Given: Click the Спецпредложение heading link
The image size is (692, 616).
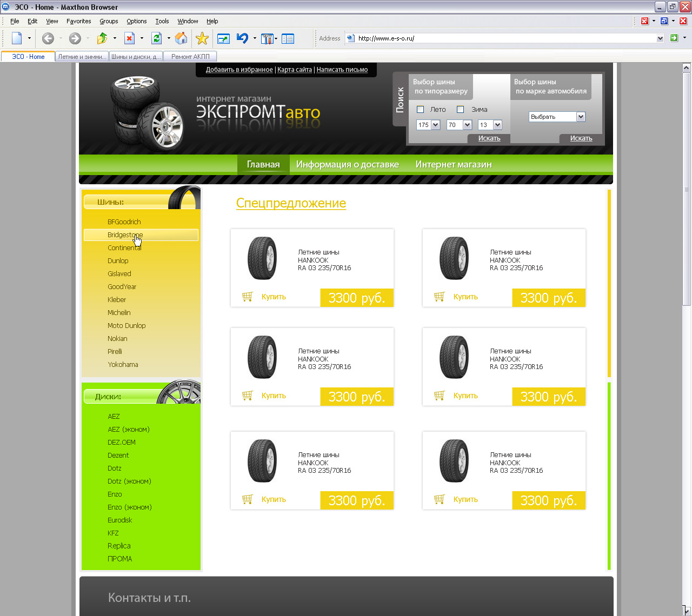Looking at the screenshot, I should (291, 203).
